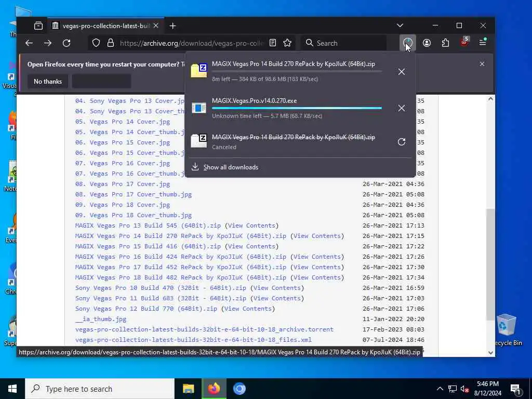This screenshot has height=399, width=532.
Task: Open the extensions puzzle icon
Action: tap(445, 43)
